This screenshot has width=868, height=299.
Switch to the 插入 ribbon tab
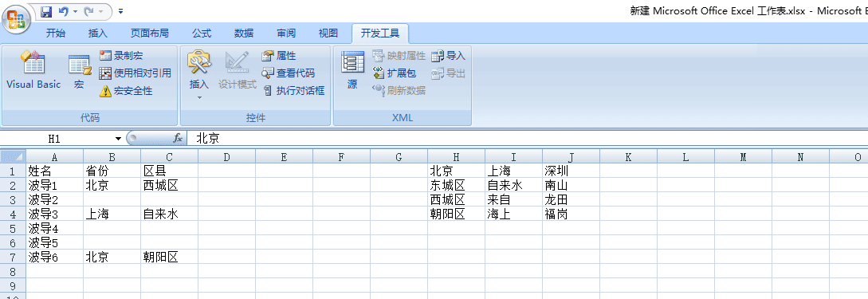[x=98, y=33]
